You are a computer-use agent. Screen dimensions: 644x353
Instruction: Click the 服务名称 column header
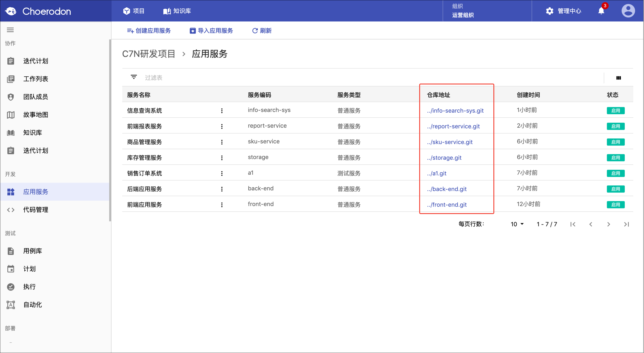139,95
